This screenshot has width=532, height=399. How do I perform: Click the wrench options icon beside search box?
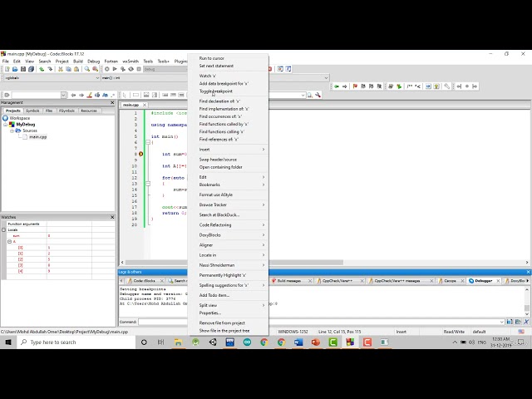point(318,95)
